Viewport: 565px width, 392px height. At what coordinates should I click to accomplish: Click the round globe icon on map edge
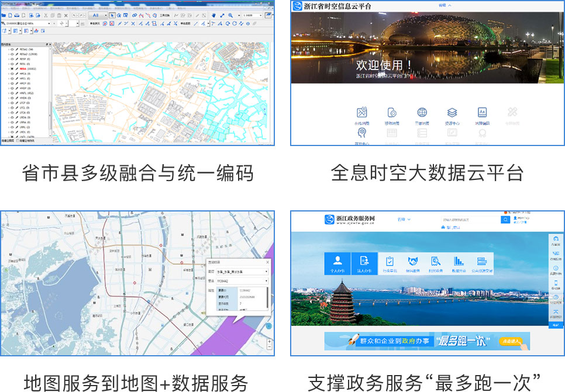pyautogui.click(x=269, y=326)
